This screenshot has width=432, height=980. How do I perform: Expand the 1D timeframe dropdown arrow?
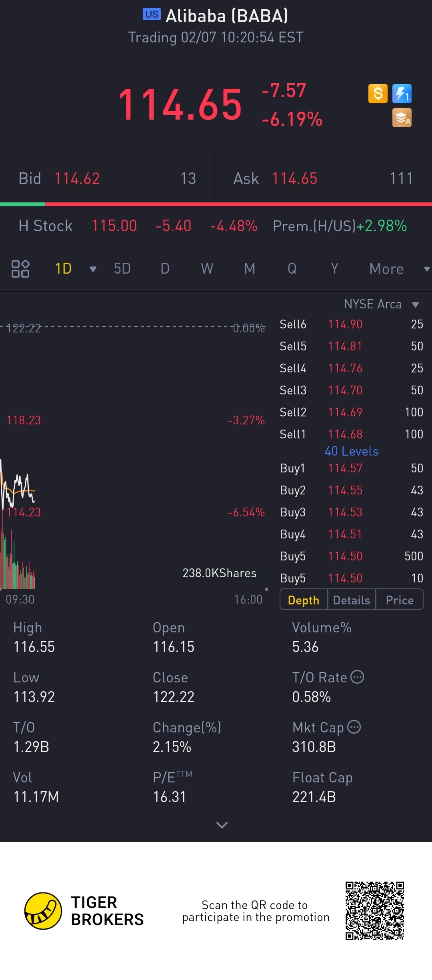[93, 269]
